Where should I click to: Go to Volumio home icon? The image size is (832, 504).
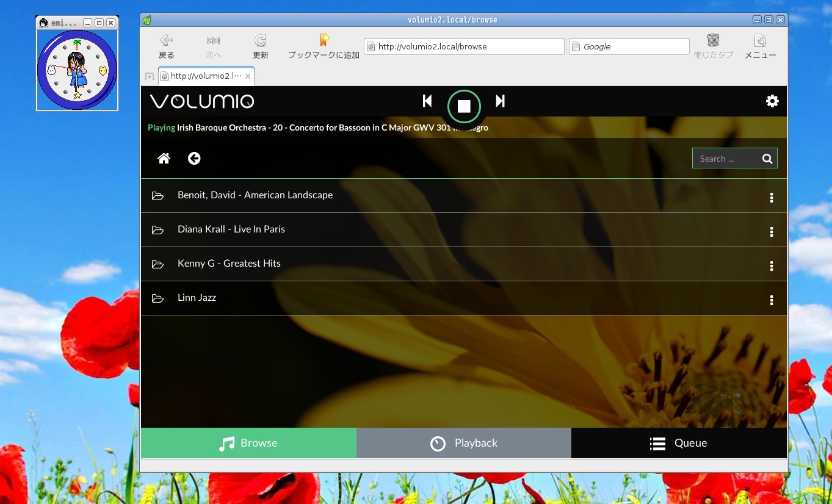pyautogui.click(x=164, y=159)
